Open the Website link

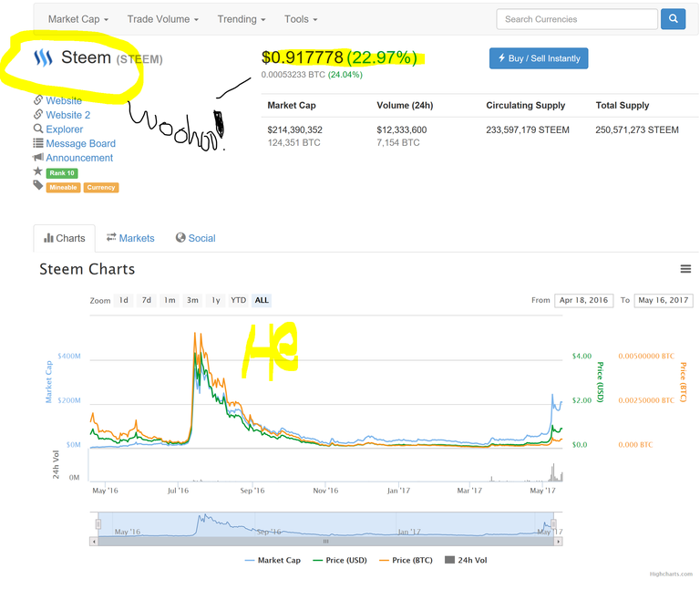click(64, 100)
